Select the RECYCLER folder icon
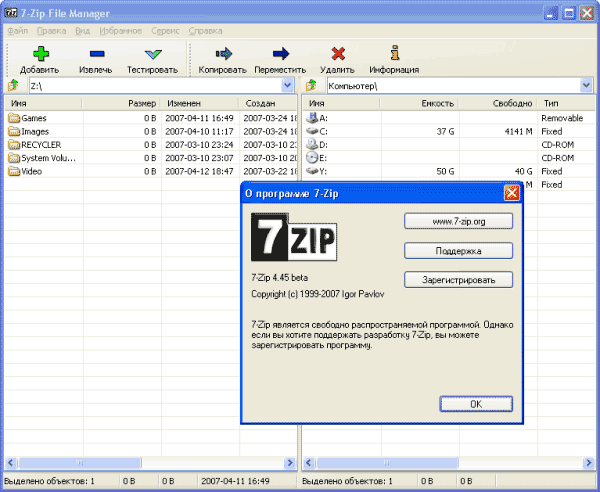Image resolution: width=600 pixels, height=492 pixels. click(x=14, y=145)
